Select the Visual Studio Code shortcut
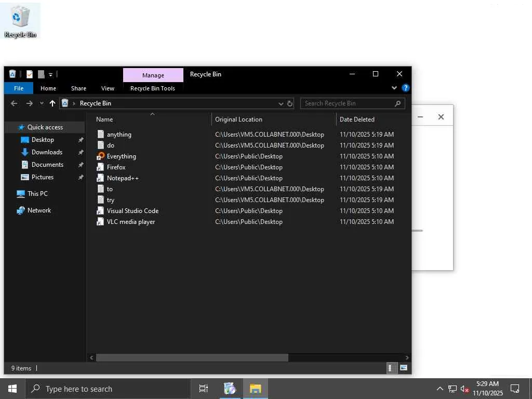Viewport: 532px width, 399px height. coord(132,211)
